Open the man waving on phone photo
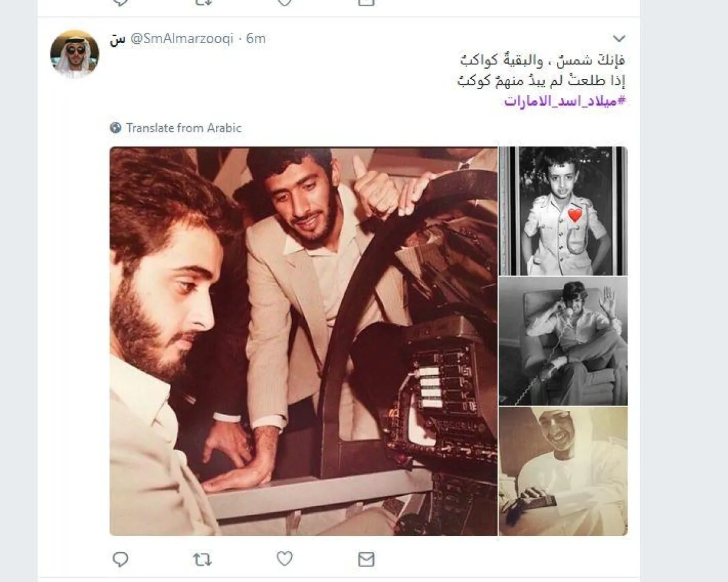This screenshot has width=728, height=582. click(x=563, y=341)
